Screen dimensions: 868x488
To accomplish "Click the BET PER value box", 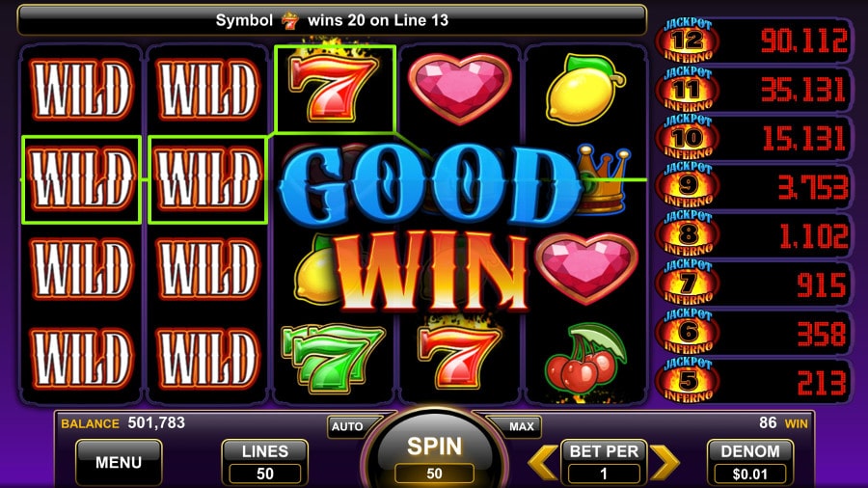I will [x=604, y=474].
